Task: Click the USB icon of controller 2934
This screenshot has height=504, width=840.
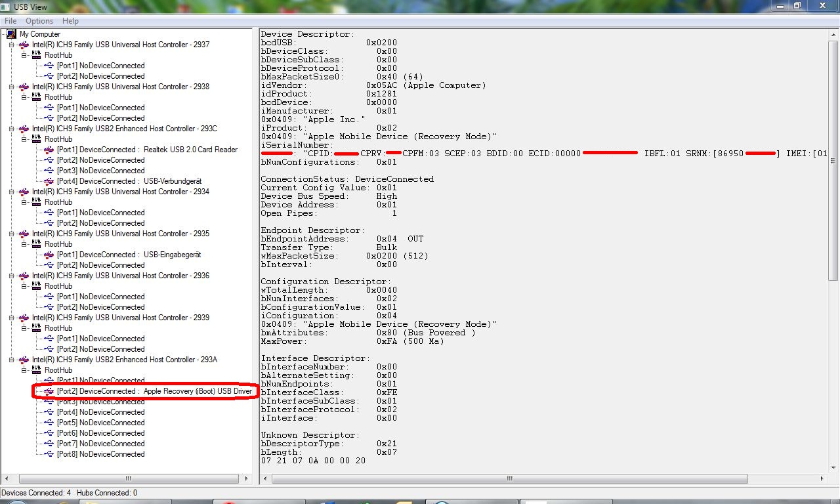Action: pos(24,192)
